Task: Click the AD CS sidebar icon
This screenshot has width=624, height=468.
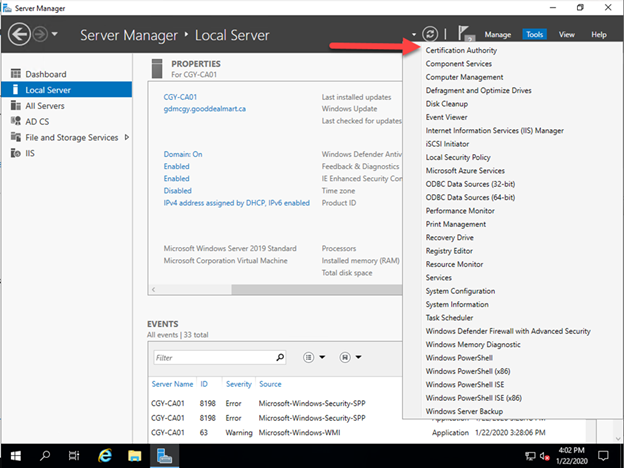Action: 16,121
